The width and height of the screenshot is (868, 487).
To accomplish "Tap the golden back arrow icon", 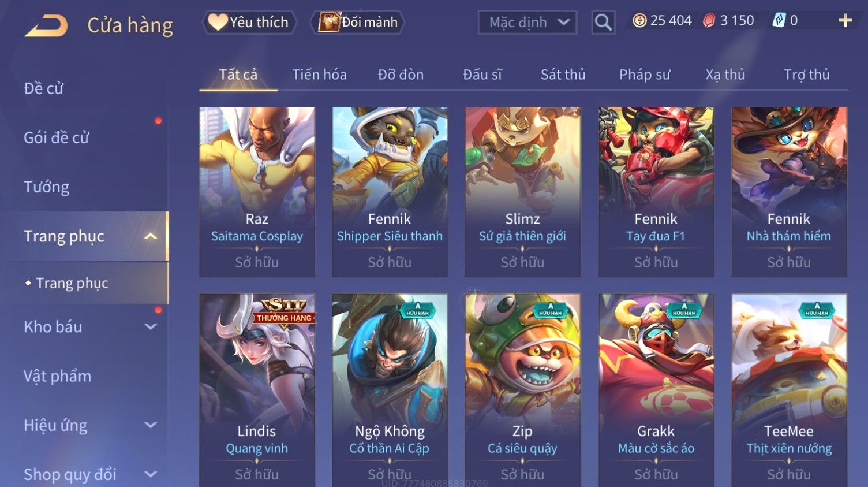I will tap(46, 25).
